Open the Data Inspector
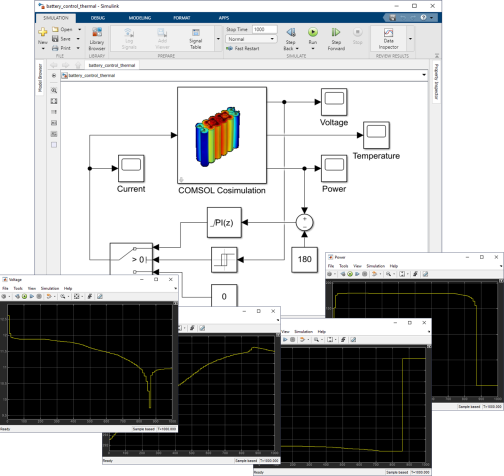The width and height of the screenshot is (504, 476). pyautogui.click(x=388, y=39)
